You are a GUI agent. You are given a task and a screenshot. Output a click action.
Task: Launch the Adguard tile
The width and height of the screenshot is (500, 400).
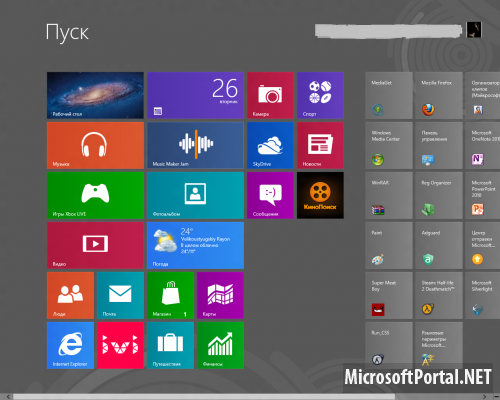coord(439,245)
